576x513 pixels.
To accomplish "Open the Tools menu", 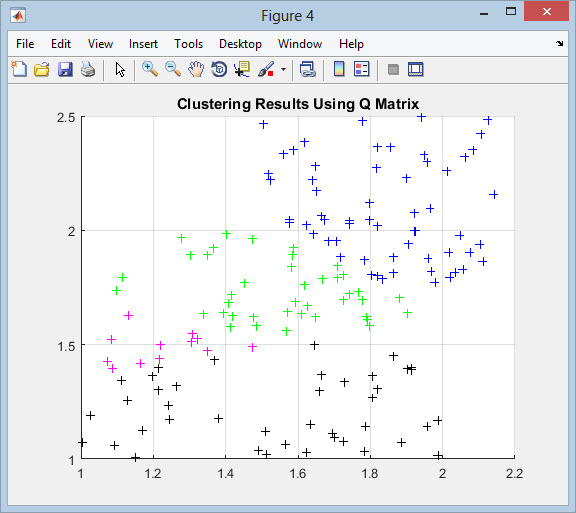I will pyautogui.click(x=188, y=44).
